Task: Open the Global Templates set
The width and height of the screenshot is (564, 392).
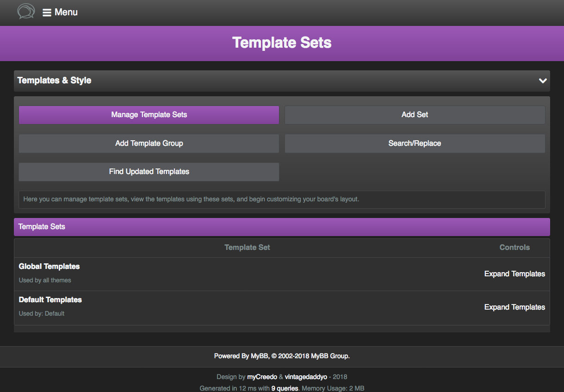Action: [x=49, y=267]
